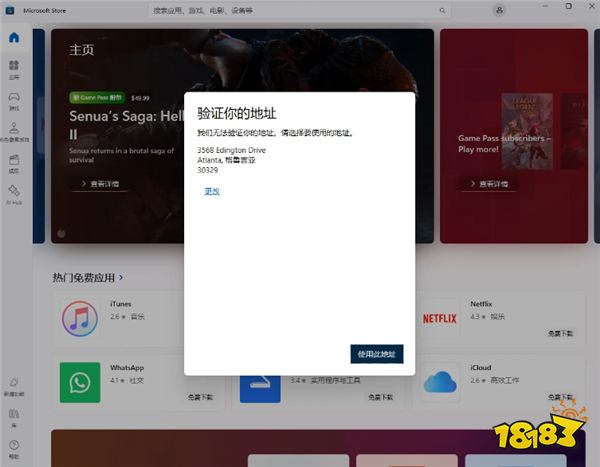
Task: Open the user account profile icon
Action: pos(499,10)
